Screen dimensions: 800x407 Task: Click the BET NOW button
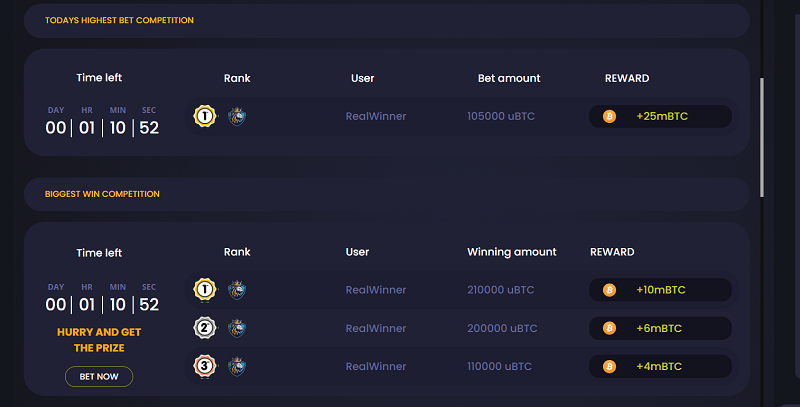99,376
